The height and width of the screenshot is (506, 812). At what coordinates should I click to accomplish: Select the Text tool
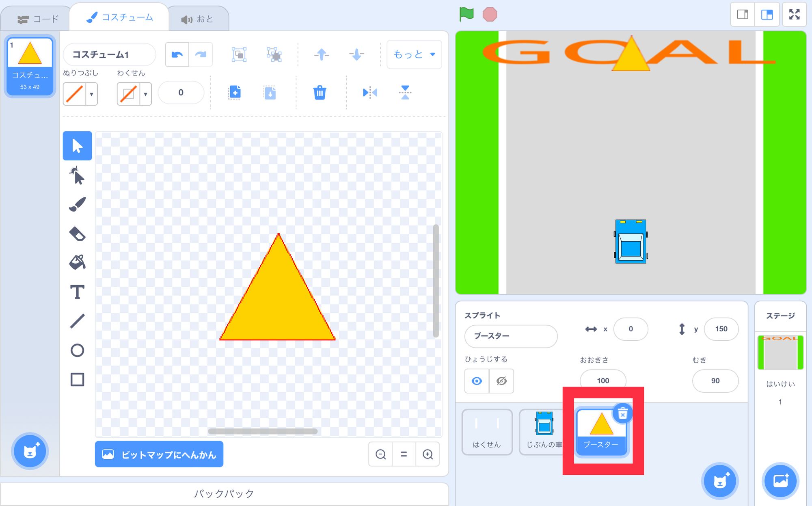tap(77, 292)
